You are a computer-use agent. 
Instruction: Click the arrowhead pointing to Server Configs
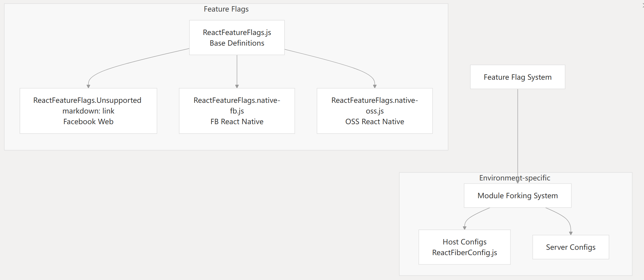[x=571, y=233]
